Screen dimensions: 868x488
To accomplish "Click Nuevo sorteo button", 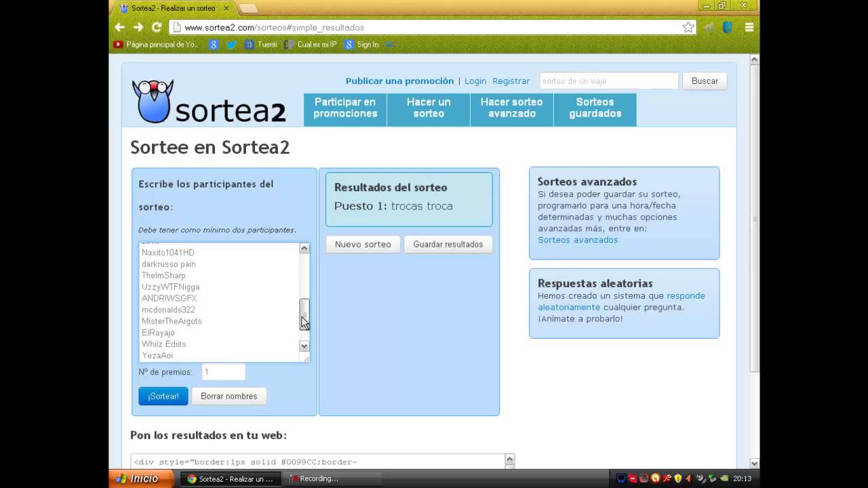I will point(363,244).
